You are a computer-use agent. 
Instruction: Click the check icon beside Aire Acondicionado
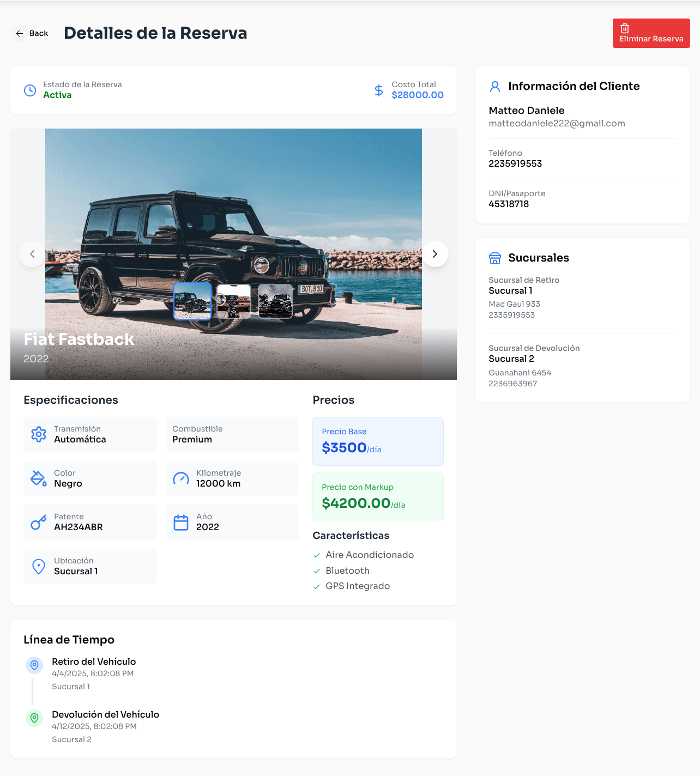click(317, 555)
